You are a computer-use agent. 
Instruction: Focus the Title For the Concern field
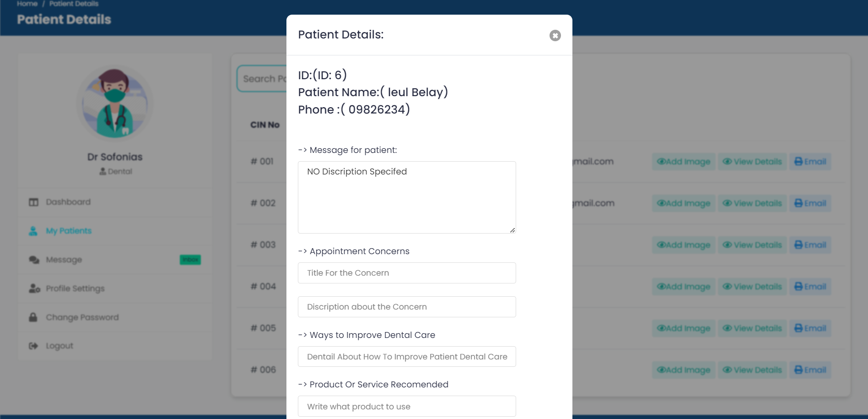pyautogui.click(x=407, y=273)
